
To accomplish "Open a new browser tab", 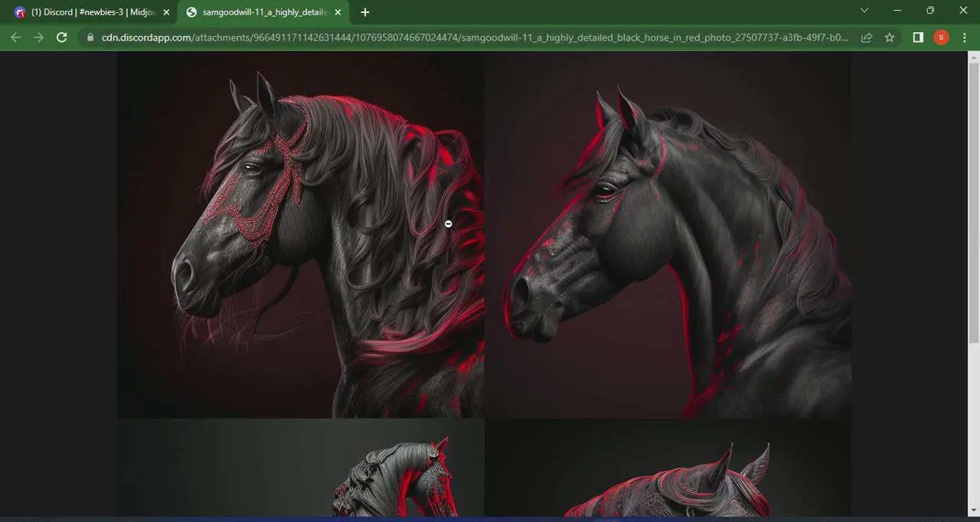I will 365,12.
